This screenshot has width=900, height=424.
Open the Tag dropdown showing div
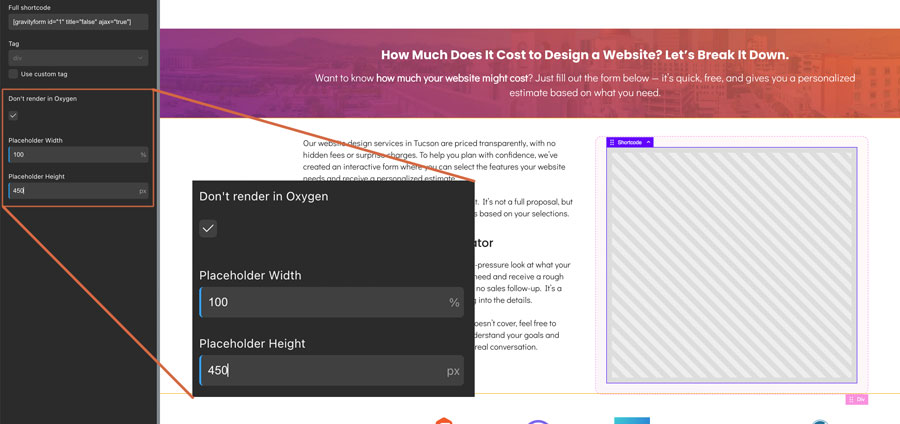pyautogui.click(x=78, y=58)
